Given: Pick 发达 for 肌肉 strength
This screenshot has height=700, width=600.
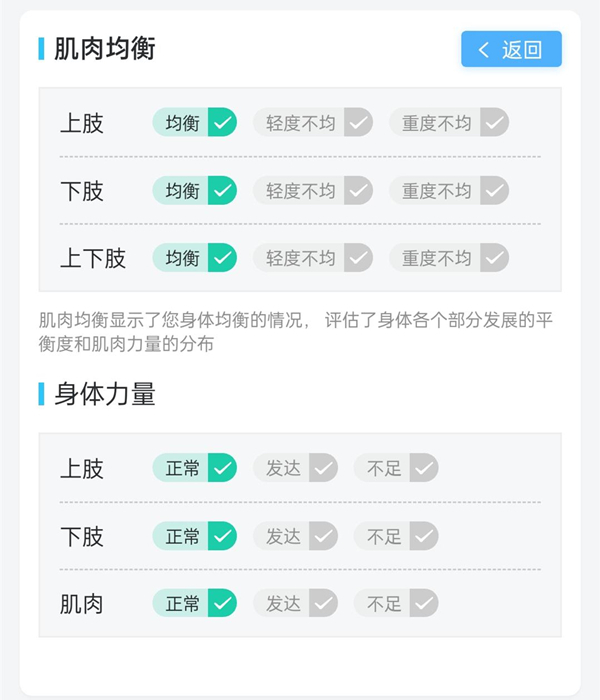Looking at the screenshot, I should point(296,603).
